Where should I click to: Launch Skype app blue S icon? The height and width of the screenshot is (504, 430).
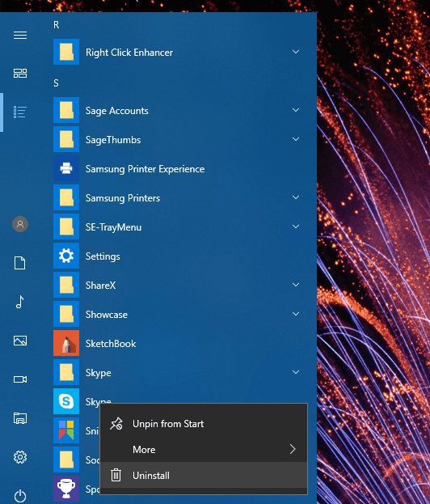[66, 401]
